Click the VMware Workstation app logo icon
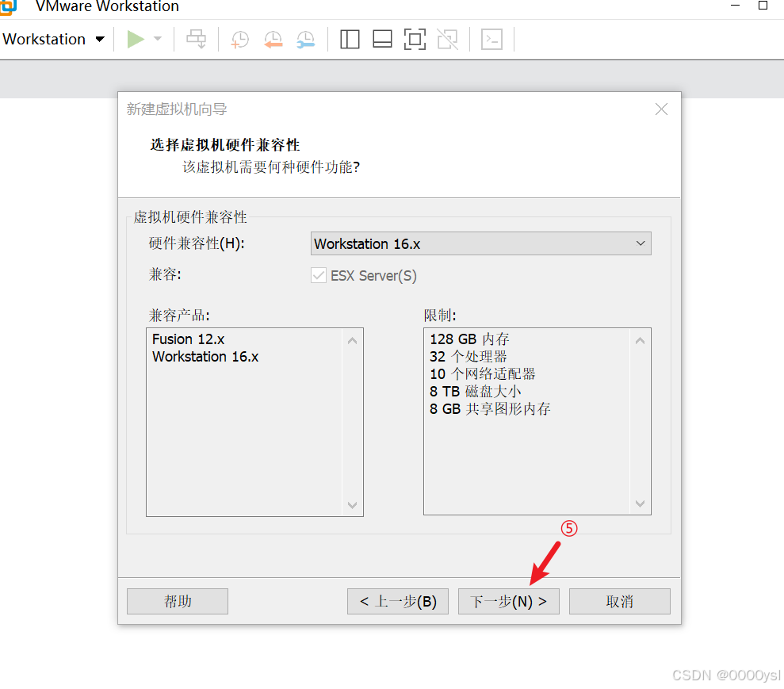Image resolution: width=784 pixels, height=689 pixels. coord(7,7)
